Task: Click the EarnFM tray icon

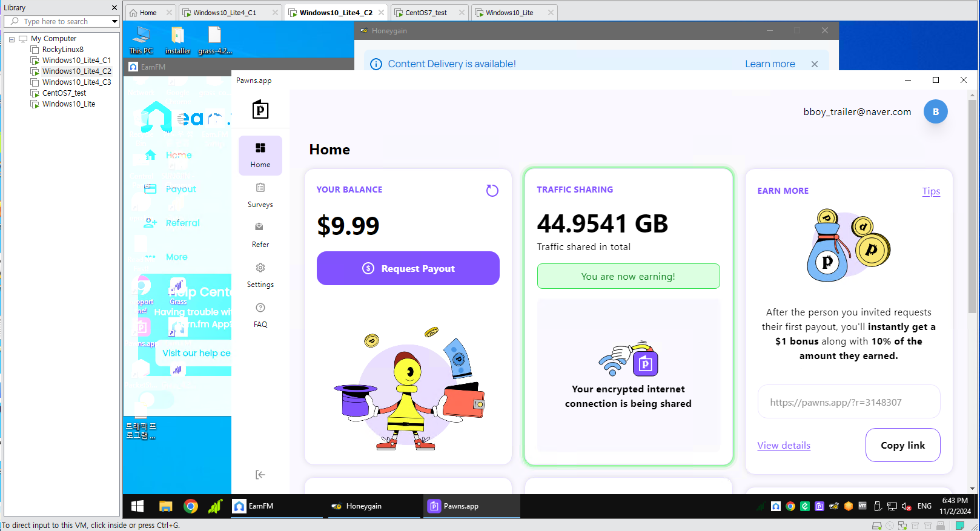Action: (x=776, y=506)
